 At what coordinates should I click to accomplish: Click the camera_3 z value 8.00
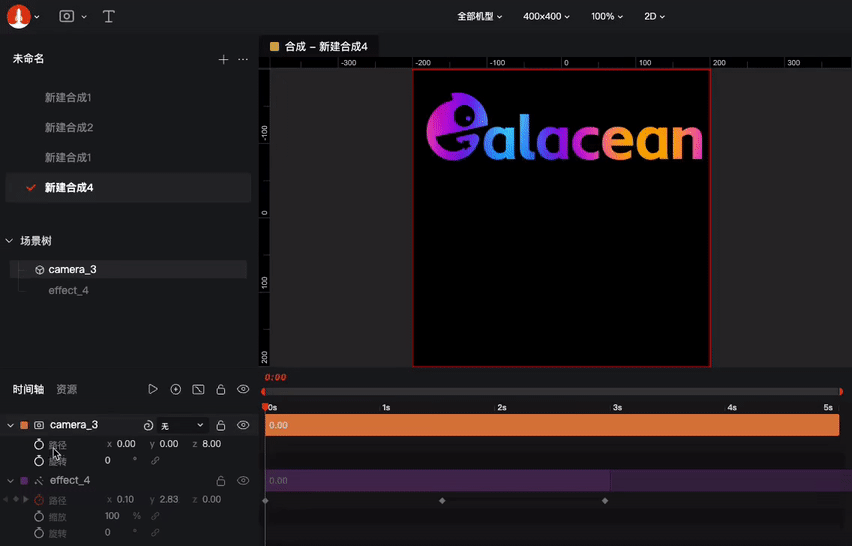point(211,444)
